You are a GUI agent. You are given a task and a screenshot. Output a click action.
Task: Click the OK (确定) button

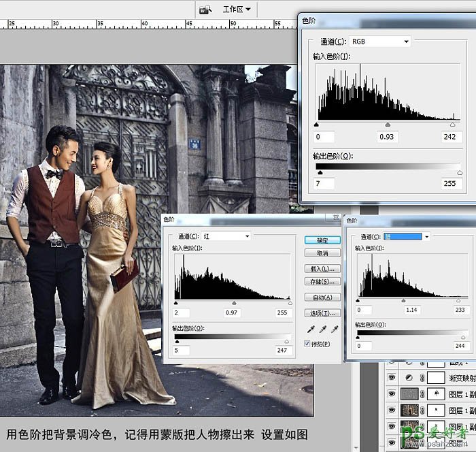pos(322,240)
